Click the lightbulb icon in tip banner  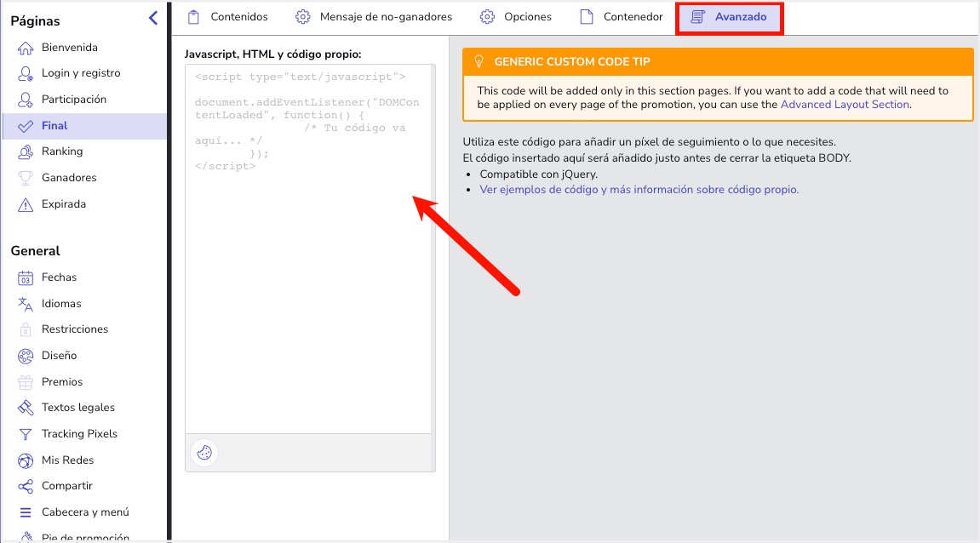click(479, 61)
